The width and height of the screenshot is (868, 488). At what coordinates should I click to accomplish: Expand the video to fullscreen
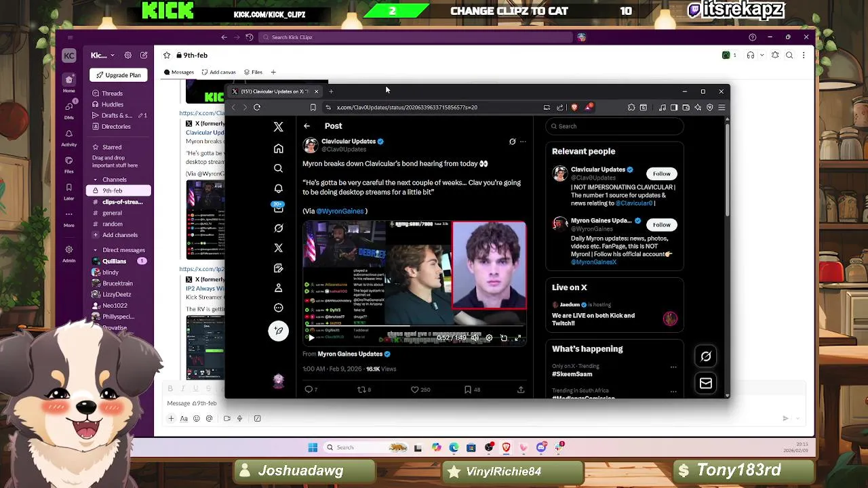tap(518, 338)
